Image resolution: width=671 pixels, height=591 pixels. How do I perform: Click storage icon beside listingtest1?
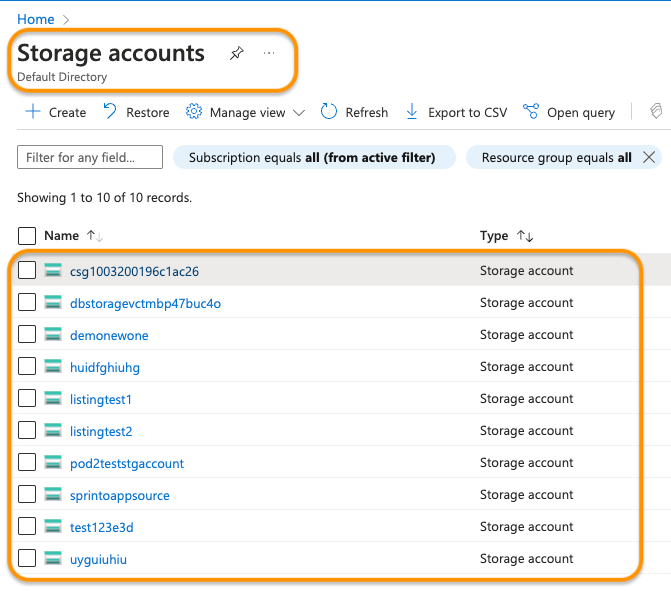click(53, 398)
